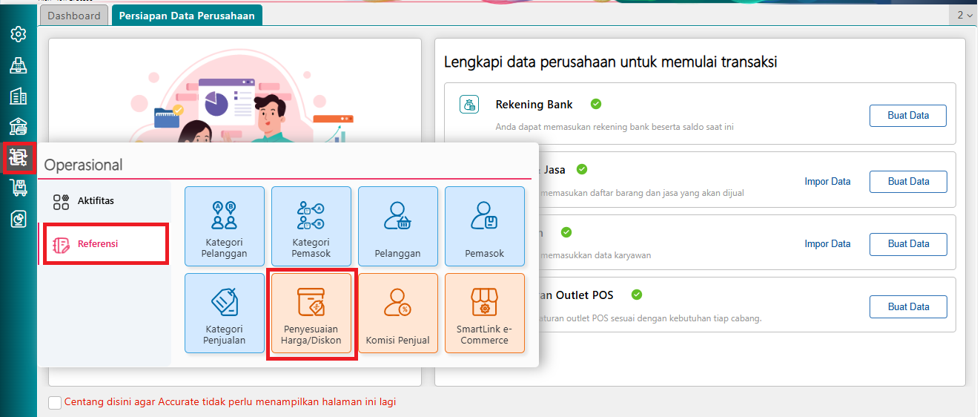Open SmartLink e-Commerce tile
The width and height of the screenshot is (980, 417).
485,313
